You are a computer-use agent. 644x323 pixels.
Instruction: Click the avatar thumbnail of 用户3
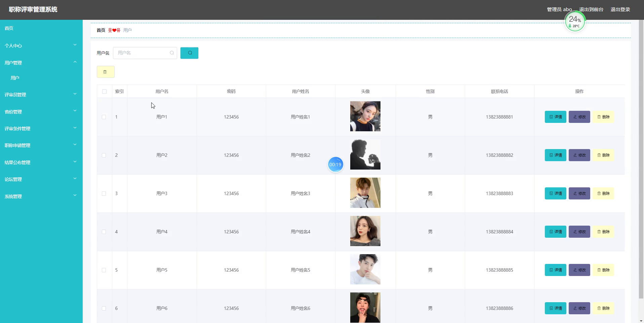[365, 193]
